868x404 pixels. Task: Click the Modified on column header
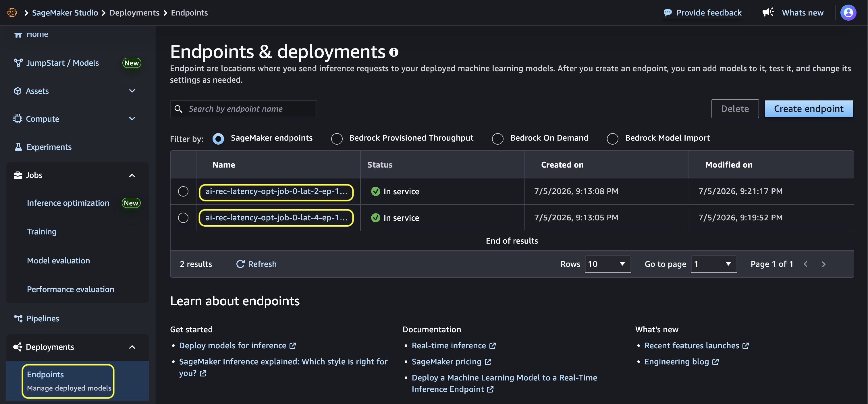click(x=729, y=165)
